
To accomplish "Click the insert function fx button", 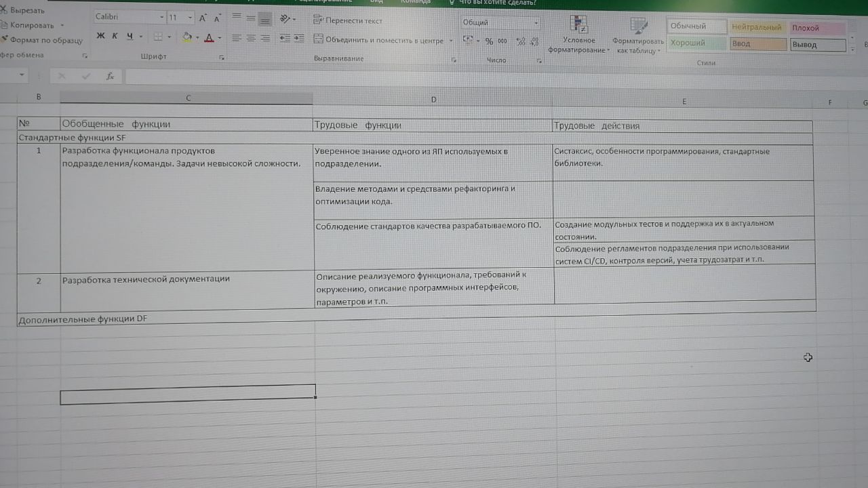I will [110, 77].
